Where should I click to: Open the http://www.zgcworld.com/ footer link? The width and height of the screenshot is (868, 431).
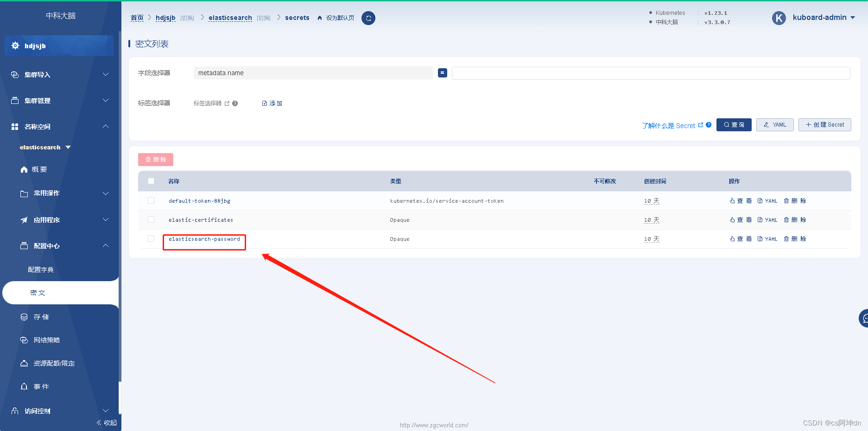tap(434, 425)
